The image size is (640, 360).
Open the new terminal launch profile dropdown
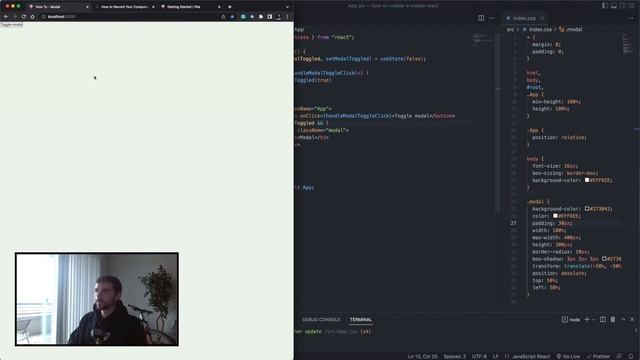[x=593, y=320]
